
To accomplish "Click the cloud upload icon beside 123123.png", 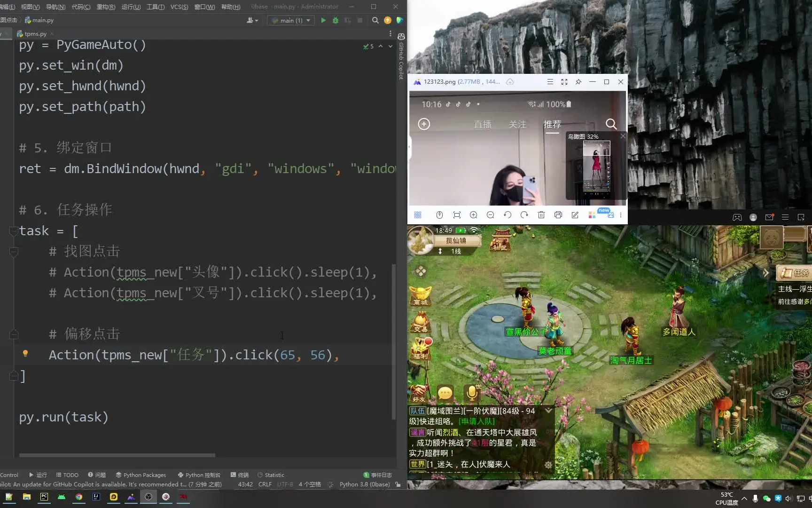I will point(510,82).
